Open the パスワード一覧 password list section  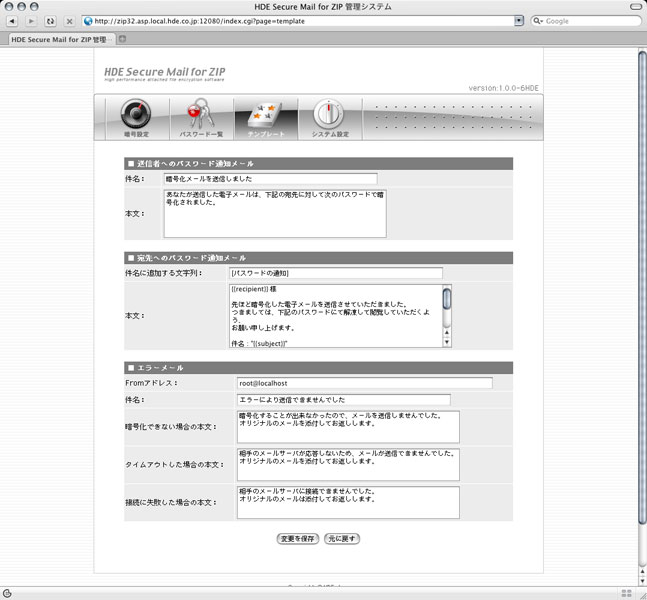201,118
